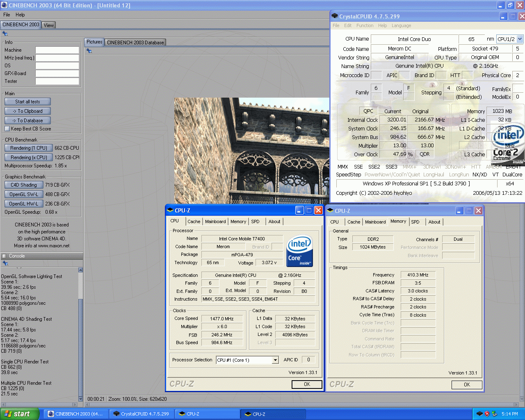Click the rendered stone courtyard picture
The width and height of the screenshot is (525, 420).
pos(251,151)
